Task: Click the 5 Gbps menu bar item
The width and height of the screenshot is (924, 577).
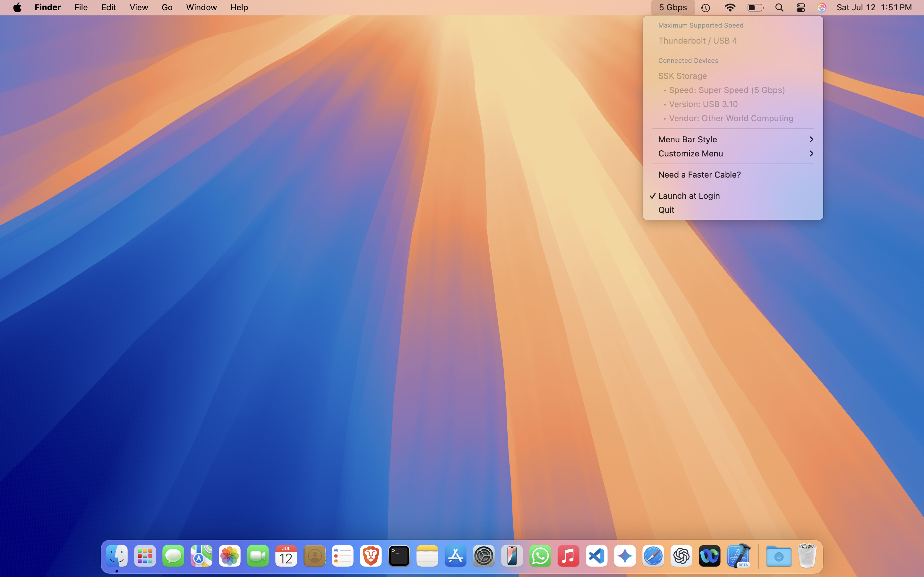Action: (672, 8)
